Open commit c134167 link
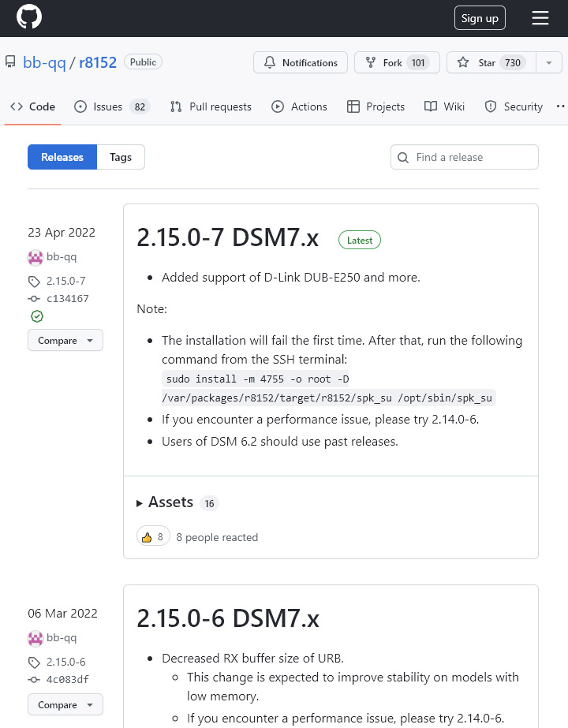The height and width of the screenshot is (728, 568). click(68, 299)
